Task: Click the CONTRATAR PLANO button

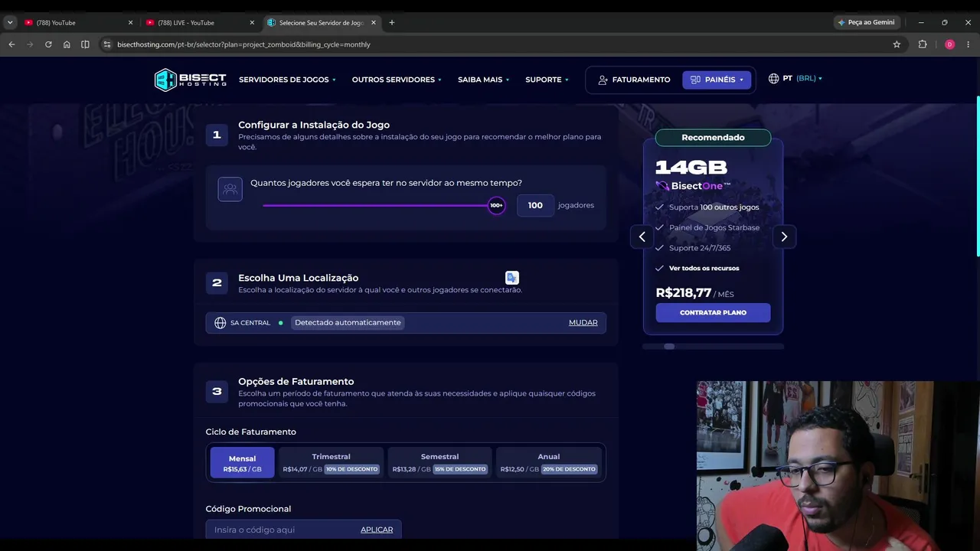Action: 713,312
